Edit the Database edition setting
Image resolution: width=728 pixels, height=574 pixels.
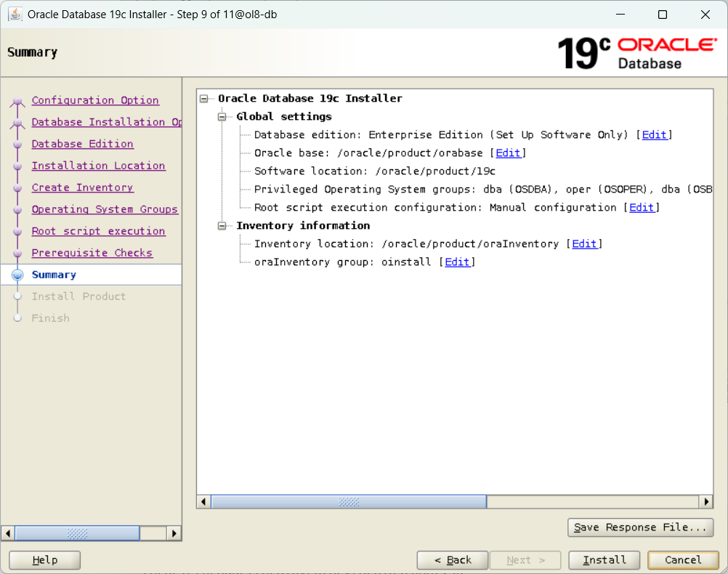[654, 134]
